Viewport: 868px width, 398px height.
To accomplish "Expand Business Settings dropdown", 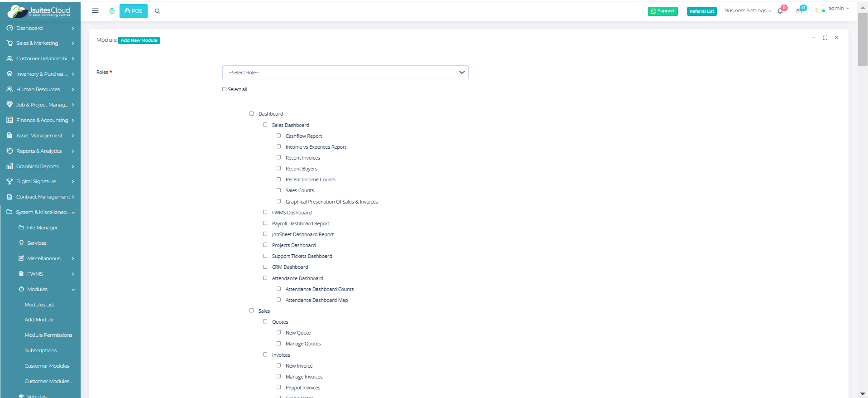I will (748, 11).
